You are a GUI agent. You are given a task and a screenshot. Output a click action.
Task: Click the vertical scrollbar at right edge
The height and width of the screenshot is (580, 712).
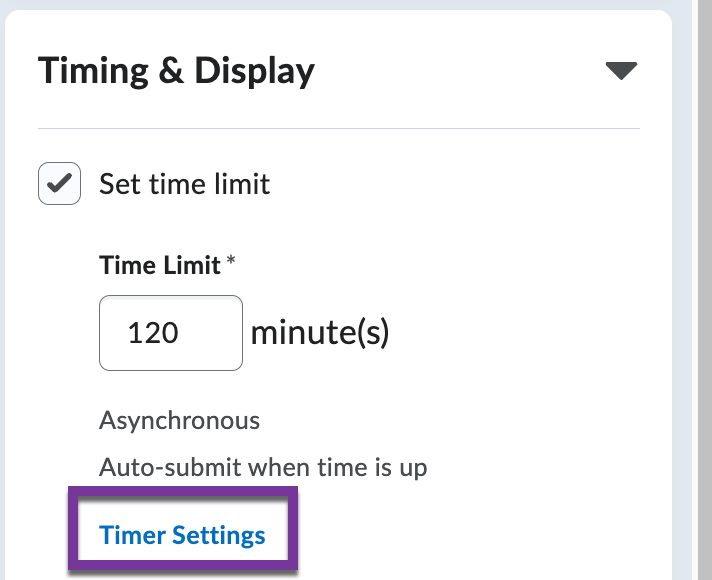point(702,290)
